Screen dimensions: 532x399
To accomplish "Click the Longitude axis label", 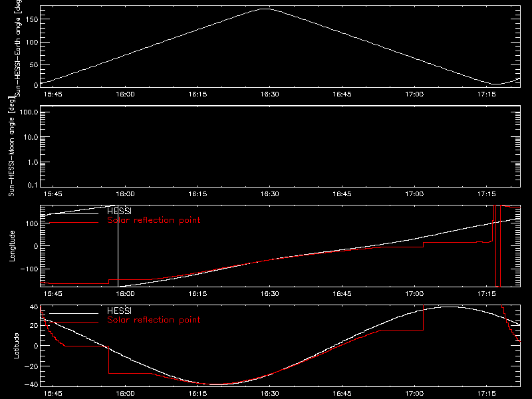I will point(12,246).
